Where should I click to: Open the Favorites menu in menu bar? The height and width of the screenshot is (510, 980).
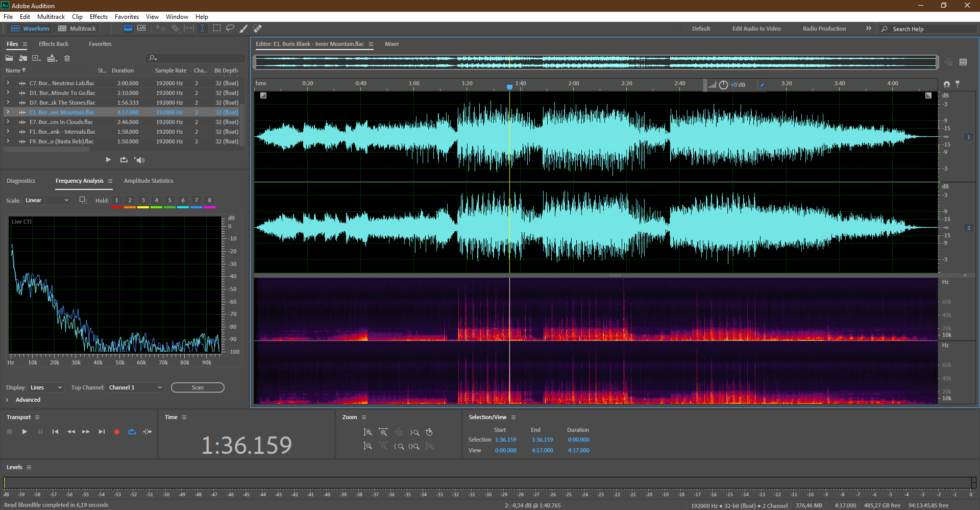click(x=127, y=16)
